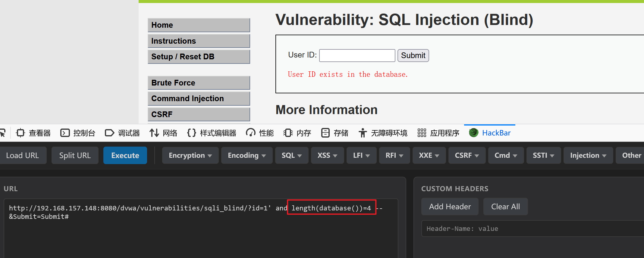Open the Brute Force vulnerability page
Image resolution: width=644 pixels, height=258 pixels.
(199, 83)
